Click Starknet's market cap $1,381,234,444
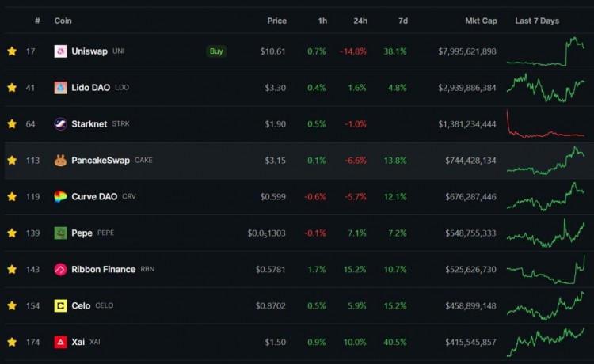Image resolution: width=594 pixels, height=364 pixels. (467, 123)
